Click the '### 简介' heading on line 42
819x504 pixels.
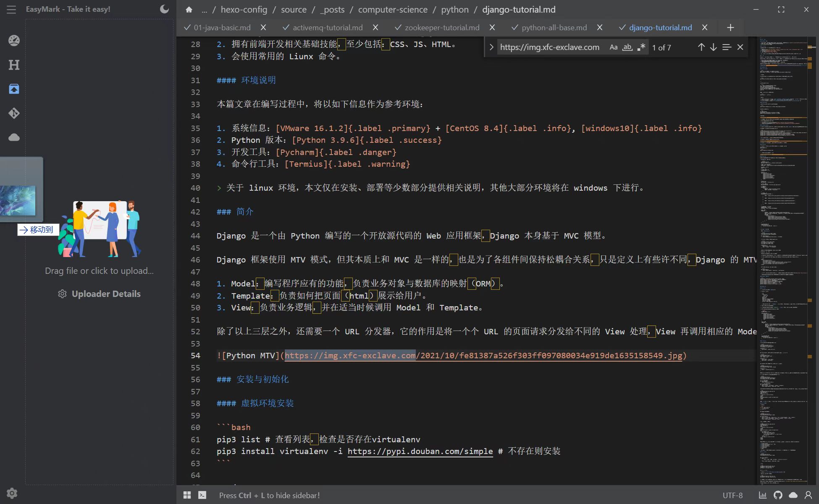pos(235,212)
